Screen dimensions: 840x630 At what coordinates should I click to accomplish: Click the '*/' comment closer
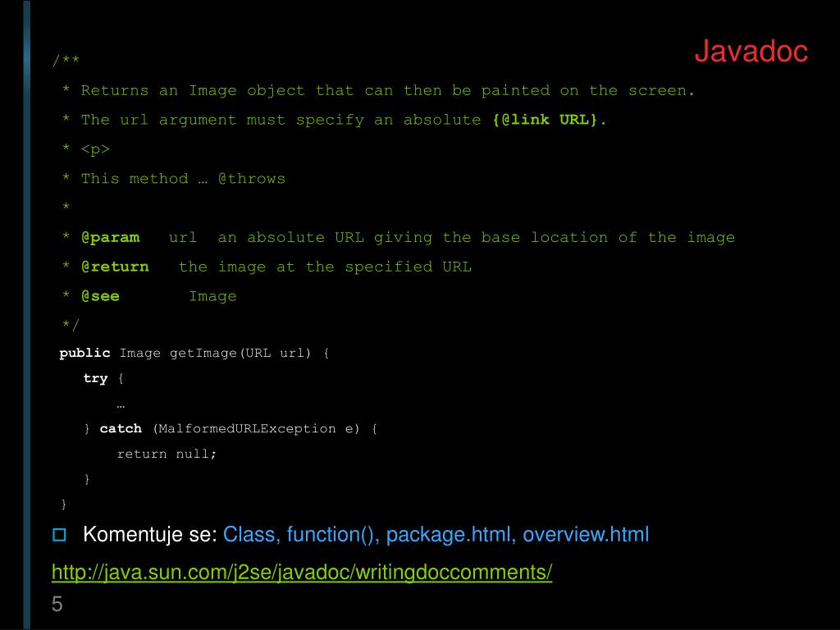point(71,325)
